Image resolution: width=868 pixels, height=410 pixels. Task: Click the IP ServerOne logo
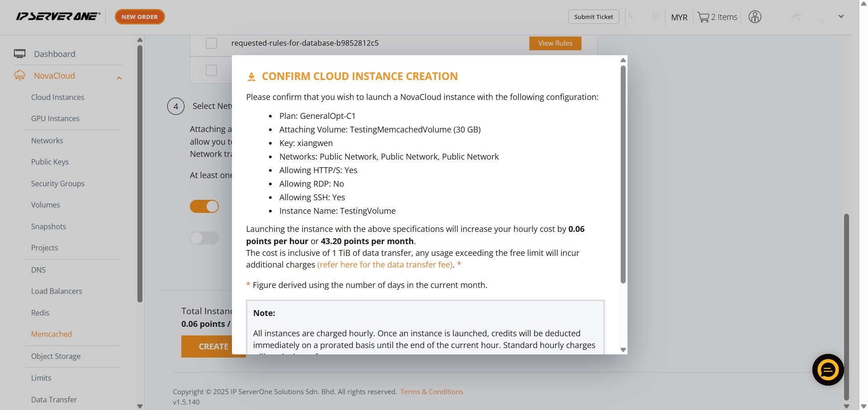(58, 17)
